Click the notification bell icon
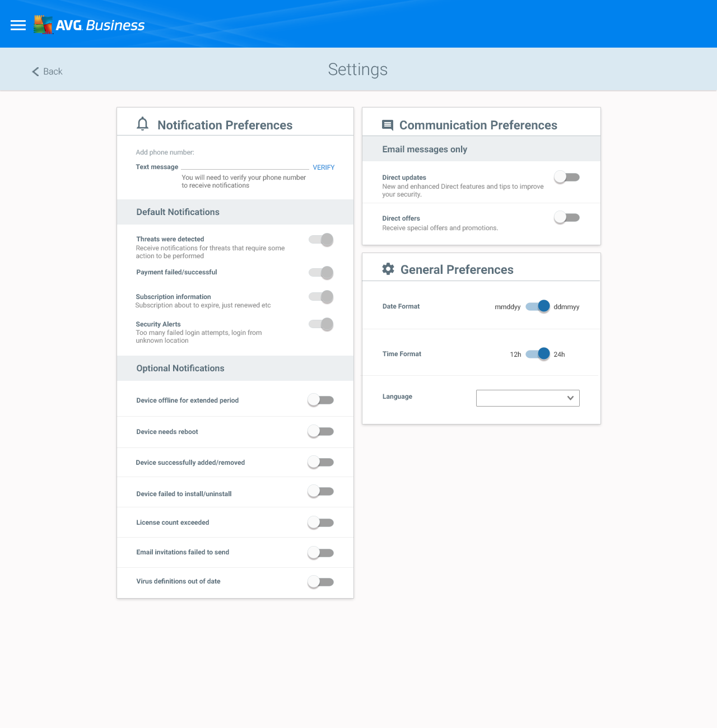The image size is (717, 728). pyautogui.click(x=143, y=124)
